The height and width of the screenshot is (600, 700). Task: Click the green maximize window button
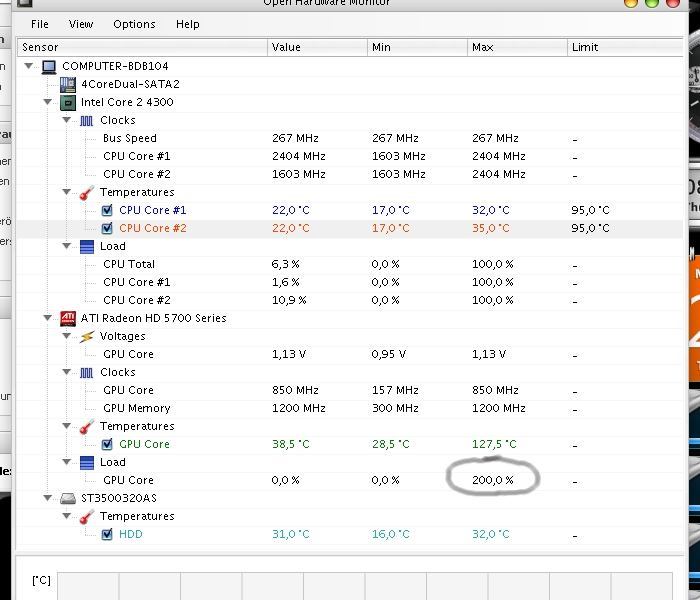coord(652,3)
